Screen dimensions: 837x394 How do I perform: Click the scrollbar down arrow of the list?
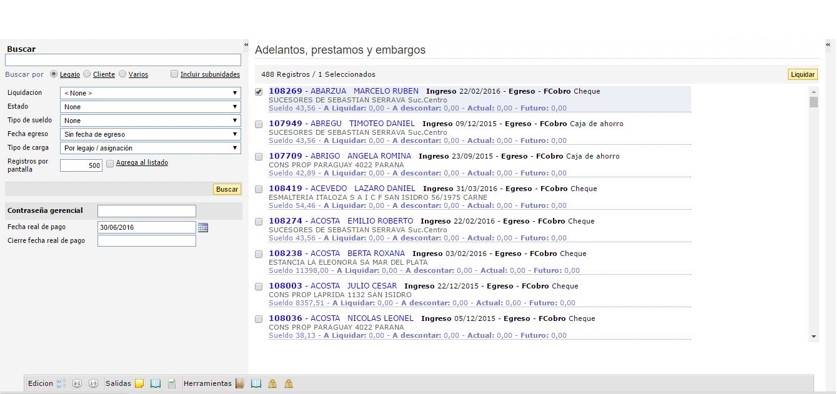pos(814,336)
